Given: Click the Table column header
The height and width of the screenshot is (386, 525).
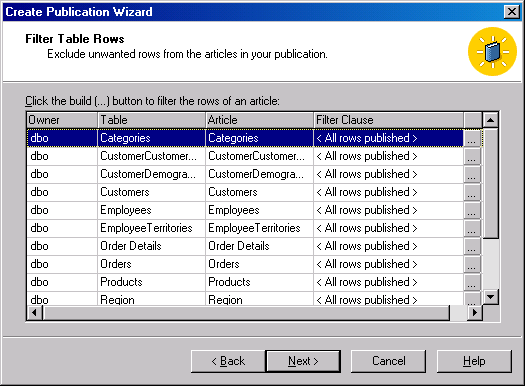Looking at the screenshot, I should tap(151, 120).
